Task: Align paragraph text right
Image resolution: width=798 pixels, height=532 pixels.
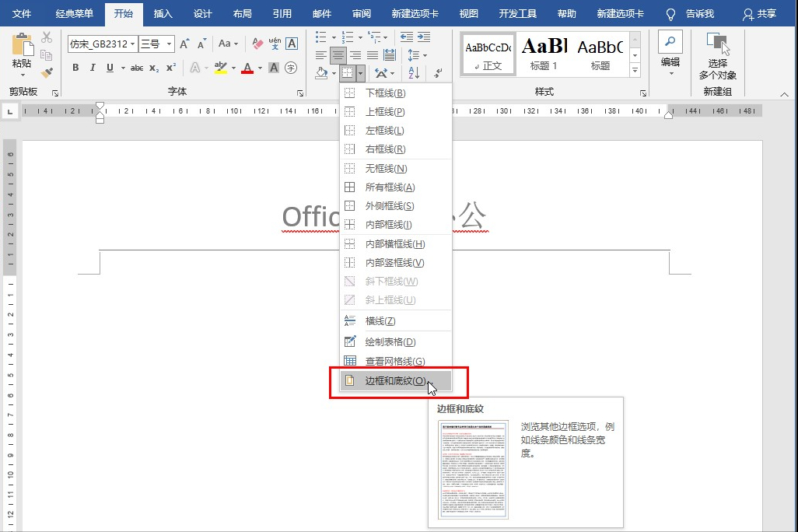Action: 355,55
